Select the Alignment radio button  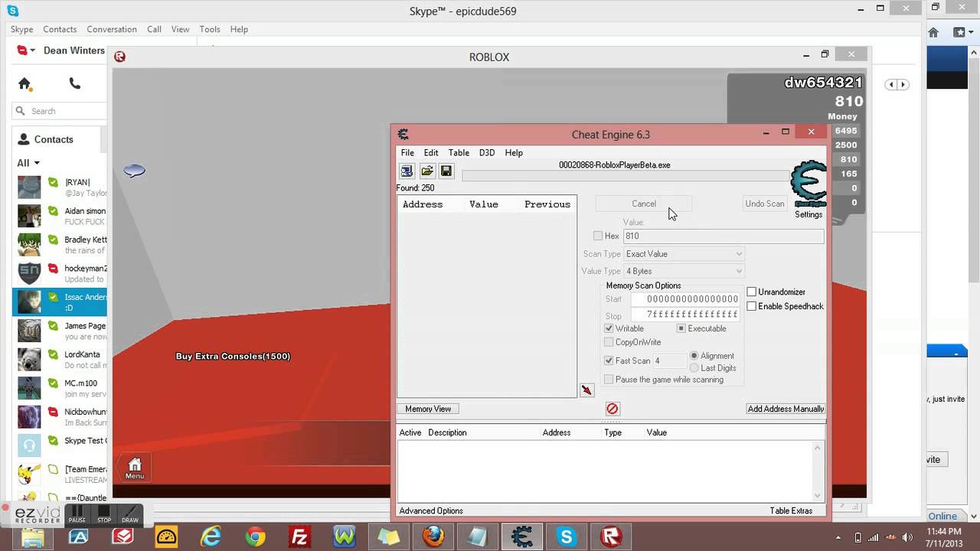[694, 356]
